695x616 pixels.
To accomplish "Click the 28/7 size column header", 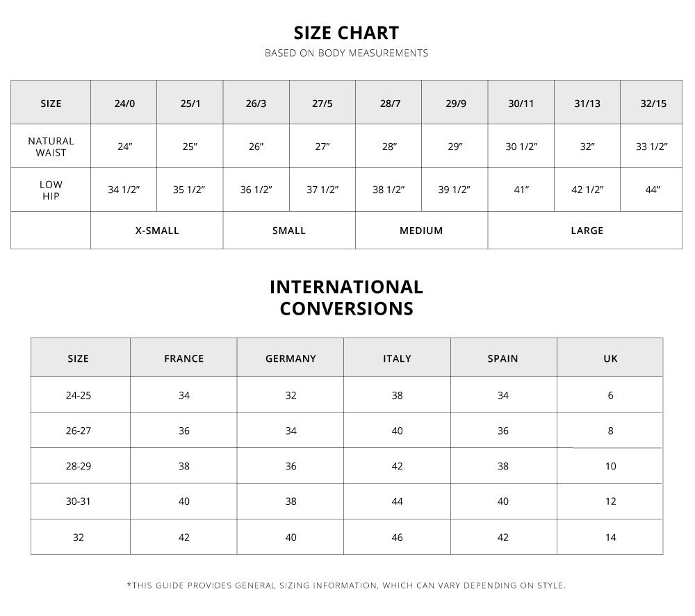I will pos(390,103).
